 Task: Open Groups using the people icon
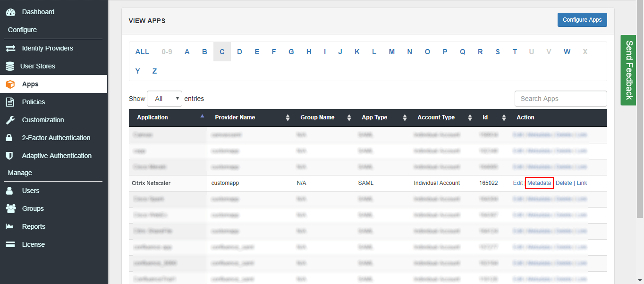pos(11,209)
